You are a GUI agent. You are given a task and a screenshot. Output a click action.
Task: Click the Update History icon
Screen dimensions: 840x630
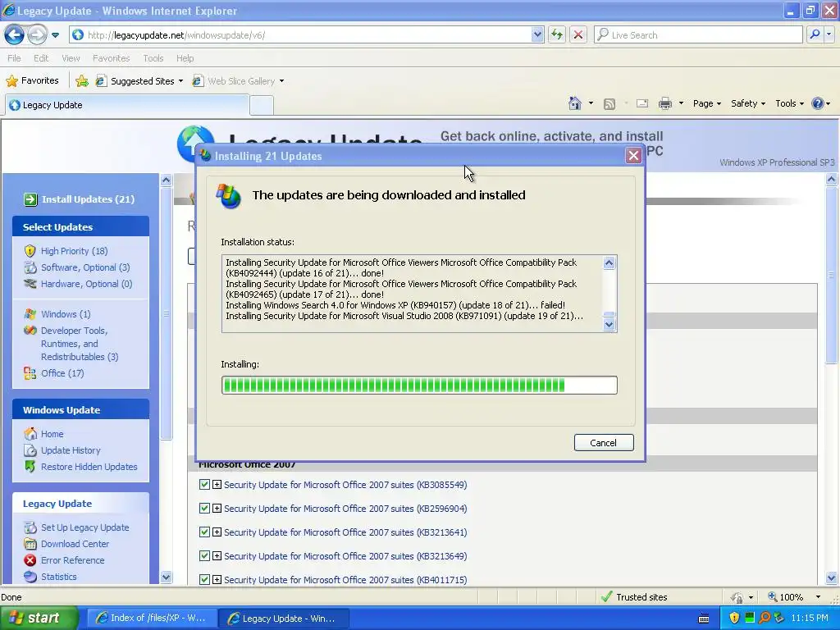[x=30, y=450]
